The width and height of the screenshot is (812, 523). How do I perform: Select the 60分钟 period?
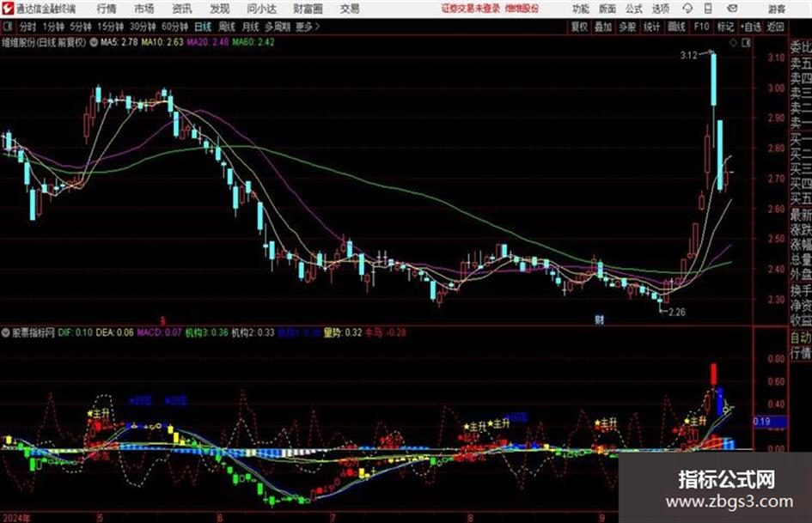click(x=174, y=27)
